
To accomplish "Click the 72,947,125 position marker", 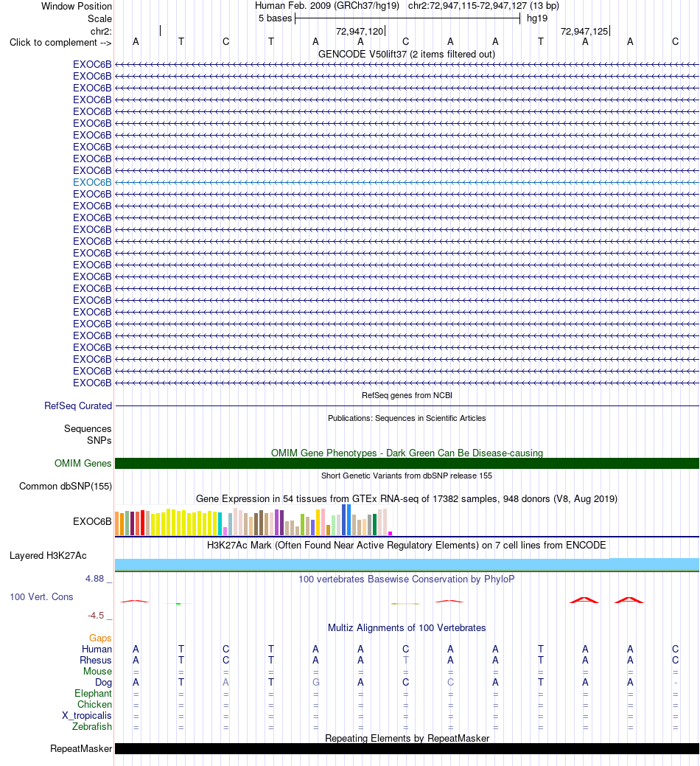I will tap(584, 31).
